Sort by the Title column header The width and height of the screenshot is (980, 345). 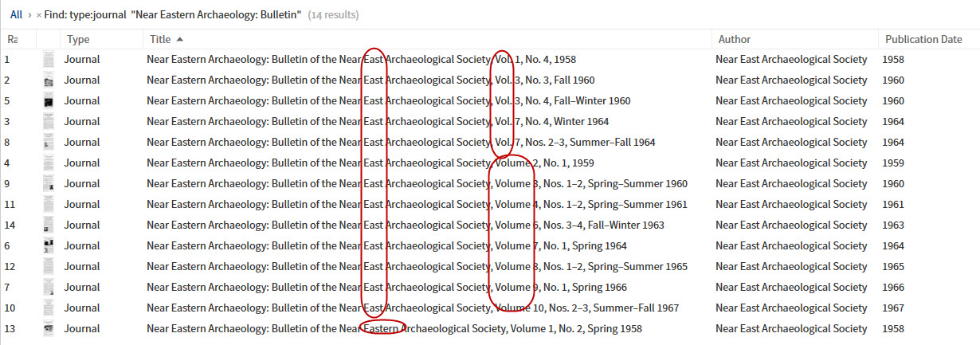pos(160,39)
